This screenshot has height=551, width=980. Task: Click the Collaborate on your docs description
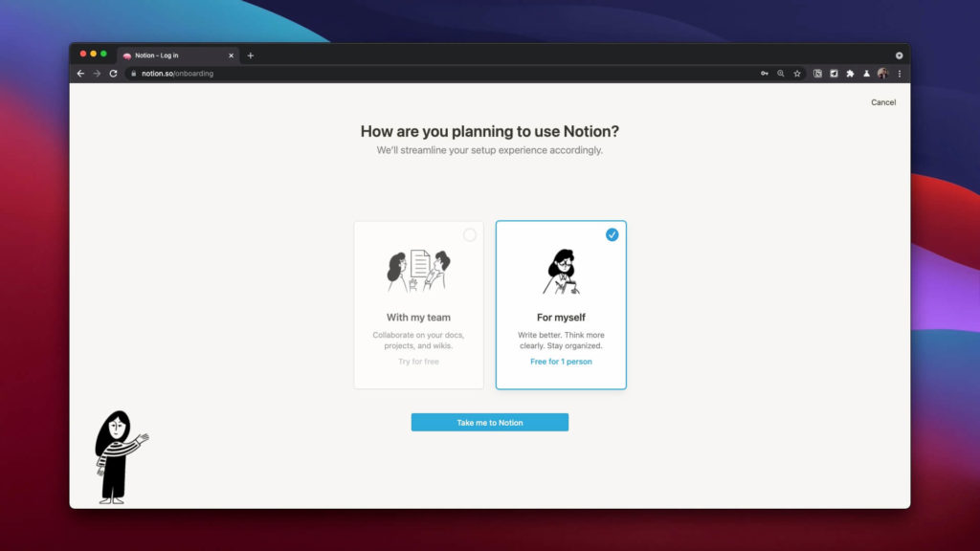coord(419,341)
